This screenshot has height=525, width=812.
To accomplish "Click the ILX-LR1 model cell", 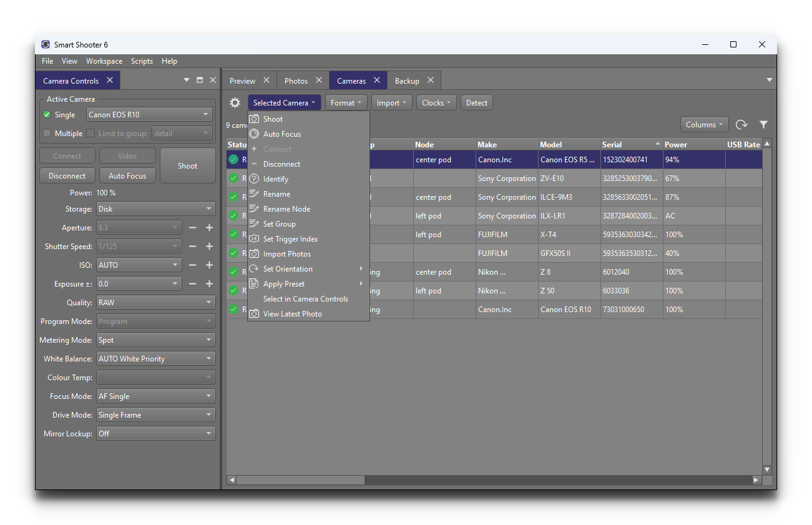I will pyautogui.click(x=569, y=216).
